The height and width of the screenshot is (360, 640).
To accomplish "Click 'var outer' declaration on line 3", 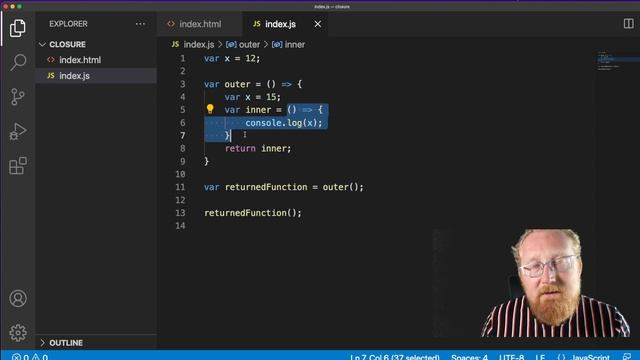I will tap(227, 84).
